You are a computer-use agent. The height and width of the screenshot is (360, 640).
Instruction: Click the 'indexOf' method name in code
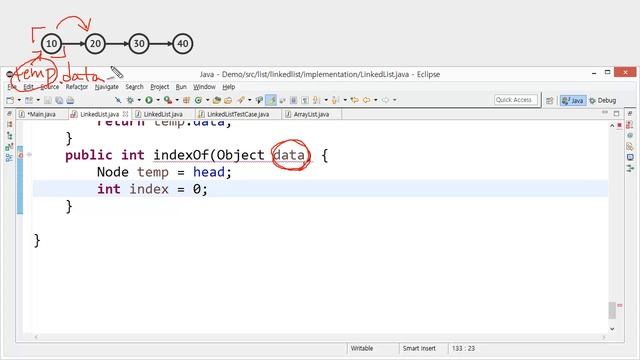[x=181, y=155]
